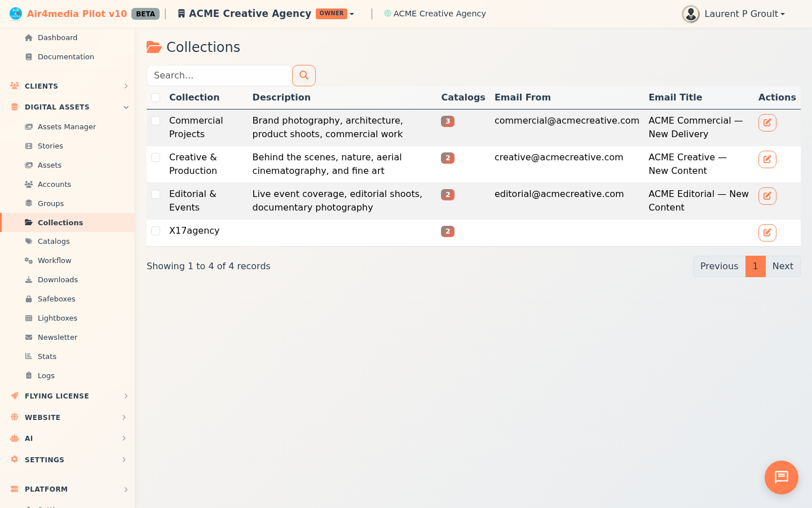The image size is (812, 508).
Task: Click the catalogs count badge for Commercial Projects
Action: click(x=448, y=121)
